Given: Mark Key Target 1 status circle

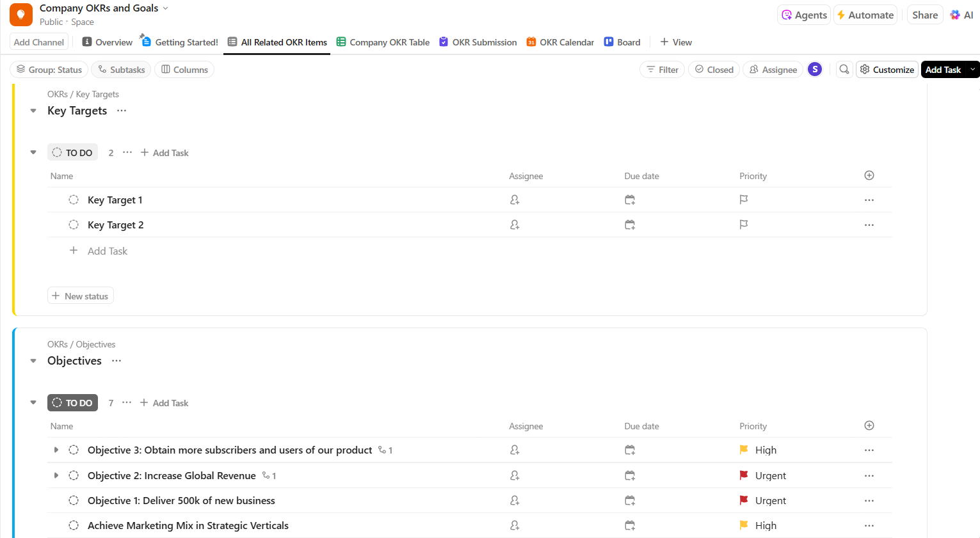Looking at the screenshot, I should point(74,200).
